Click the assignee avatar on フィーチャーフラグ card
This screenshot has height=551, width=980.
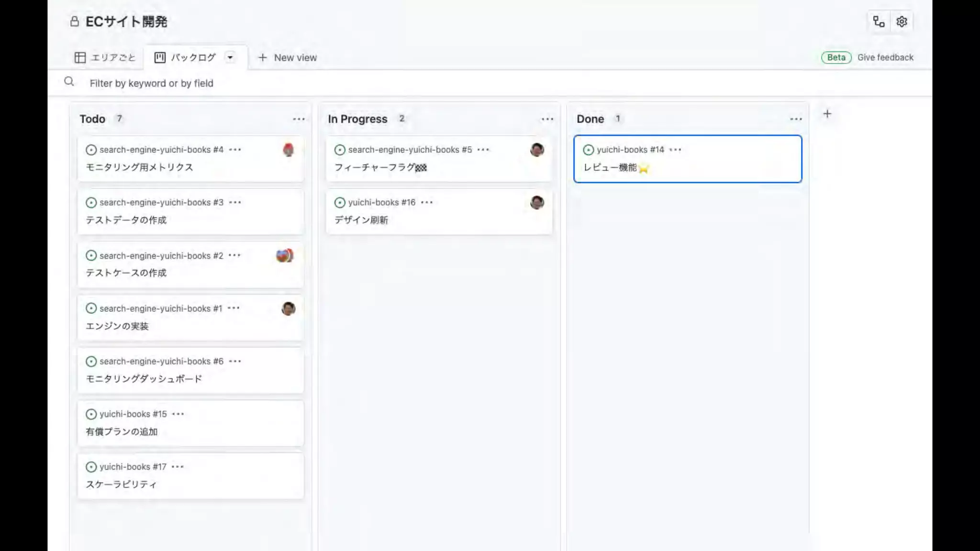coord(537,150)
